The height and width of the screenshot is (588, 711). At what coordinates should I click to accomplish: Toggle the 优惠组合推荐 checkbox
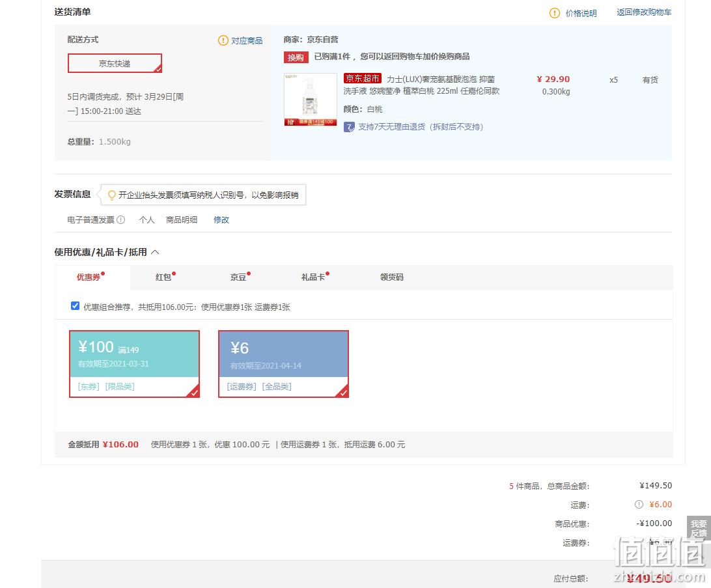point(76,306)
